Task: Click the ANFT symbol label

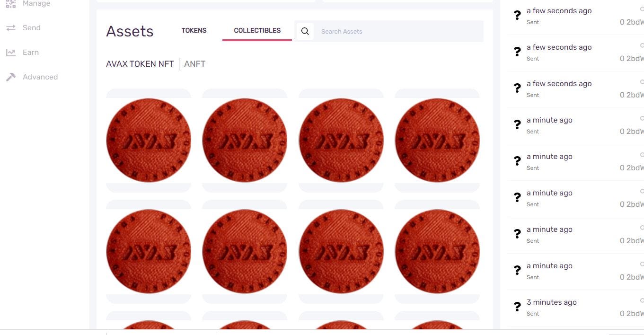Action: [x=194, y=64]
